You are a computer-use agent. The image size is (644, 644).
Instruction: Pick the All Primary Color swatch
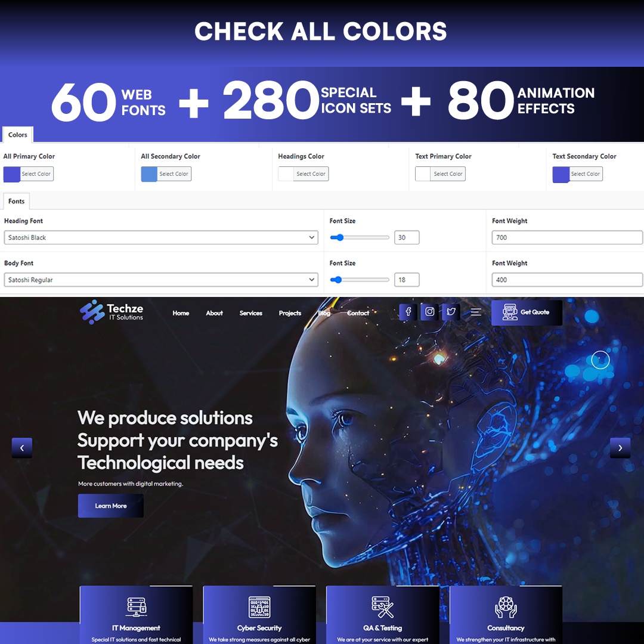[12, 174]
